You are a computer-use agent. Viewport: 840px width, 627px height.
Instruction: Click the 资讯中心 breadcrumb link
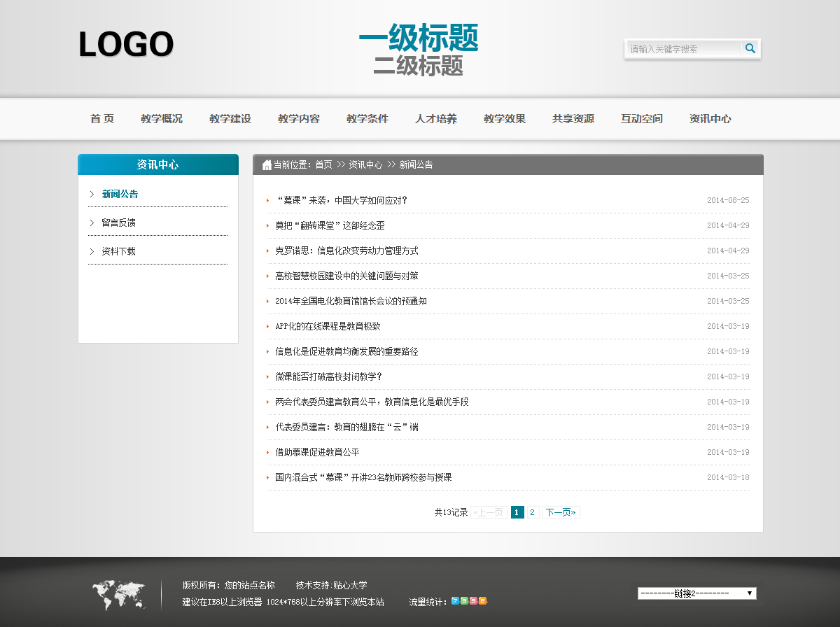click(x=365, y=165)
